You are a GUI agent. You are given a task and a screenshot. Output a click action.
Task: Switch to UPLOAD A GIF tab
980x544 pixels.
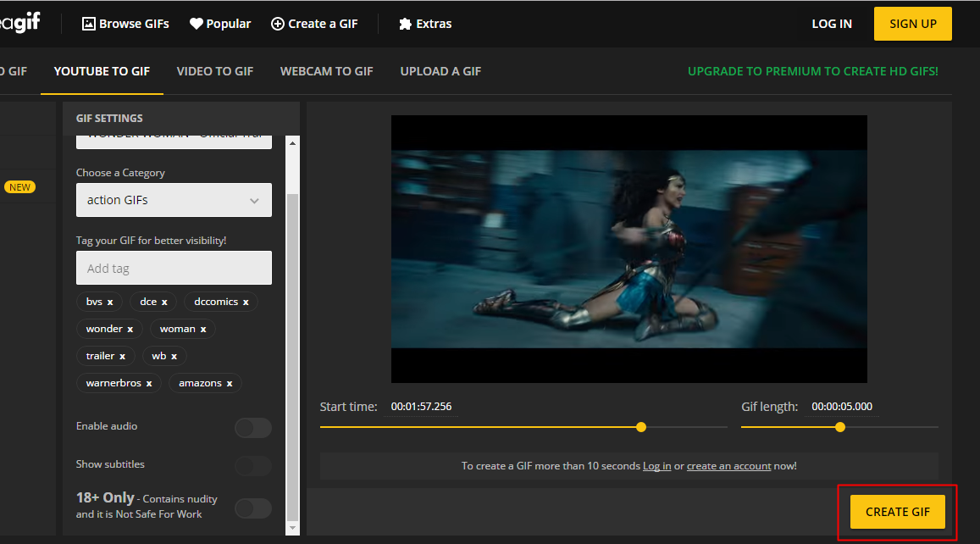point(440,71)
